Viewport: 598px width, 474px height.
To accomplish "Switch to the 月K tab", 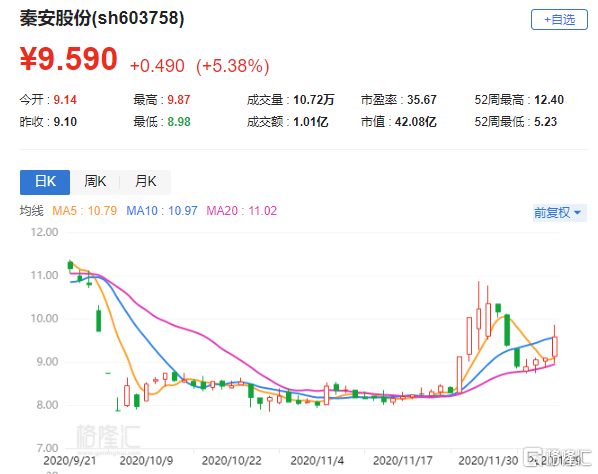I will coord(145,182).
